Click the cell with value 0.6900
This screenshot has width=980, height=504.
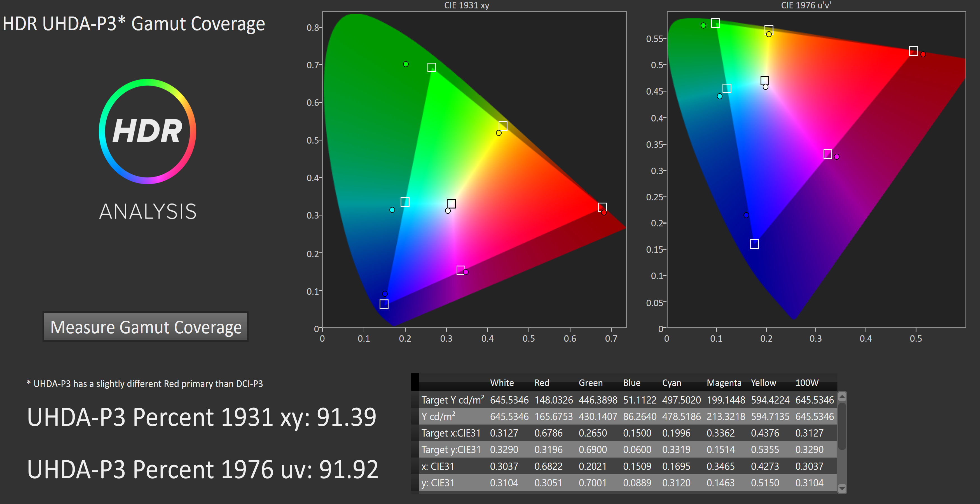tap(592, 450)
